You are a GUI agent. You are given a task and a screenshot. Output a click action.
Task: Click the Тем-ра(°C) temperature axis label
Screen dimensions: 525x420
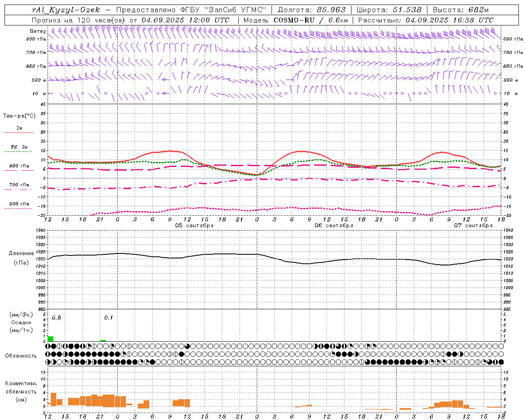point(19,116)
